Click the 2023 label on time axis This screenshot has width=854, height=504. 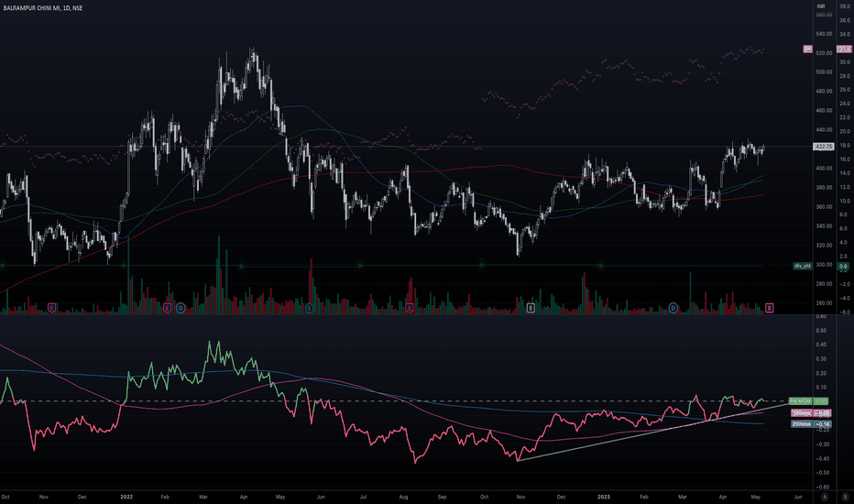point(604,497)
